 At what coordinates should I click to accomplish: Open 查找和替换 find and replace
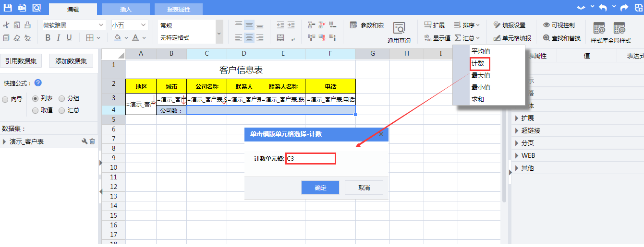(562, 38)
